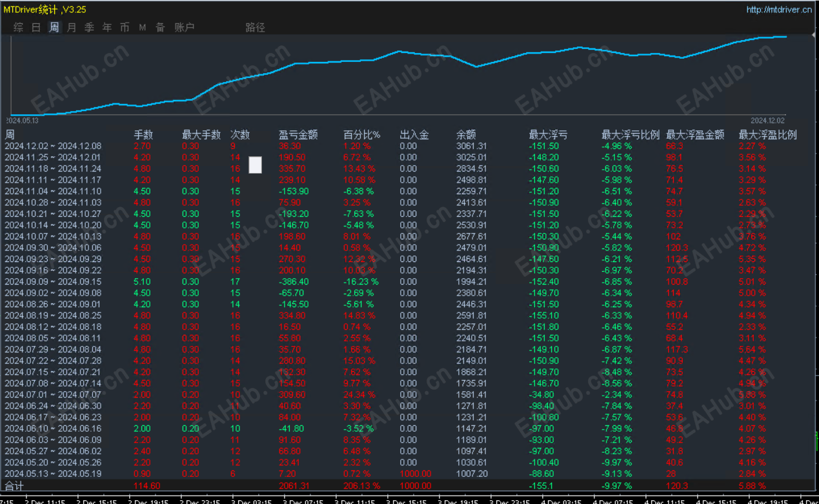Click the loss ratio -8.56 %
819x504 pixels.
pyautogui.click(x=616, y=383)
